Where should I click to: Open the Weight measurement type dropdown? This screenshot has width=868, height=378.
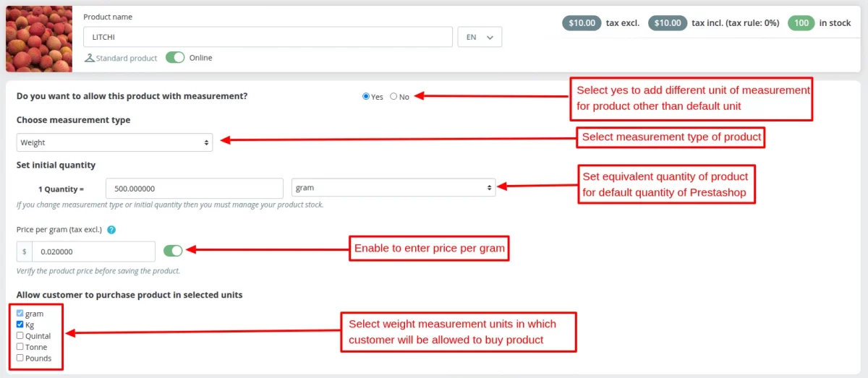coord(114,142)
